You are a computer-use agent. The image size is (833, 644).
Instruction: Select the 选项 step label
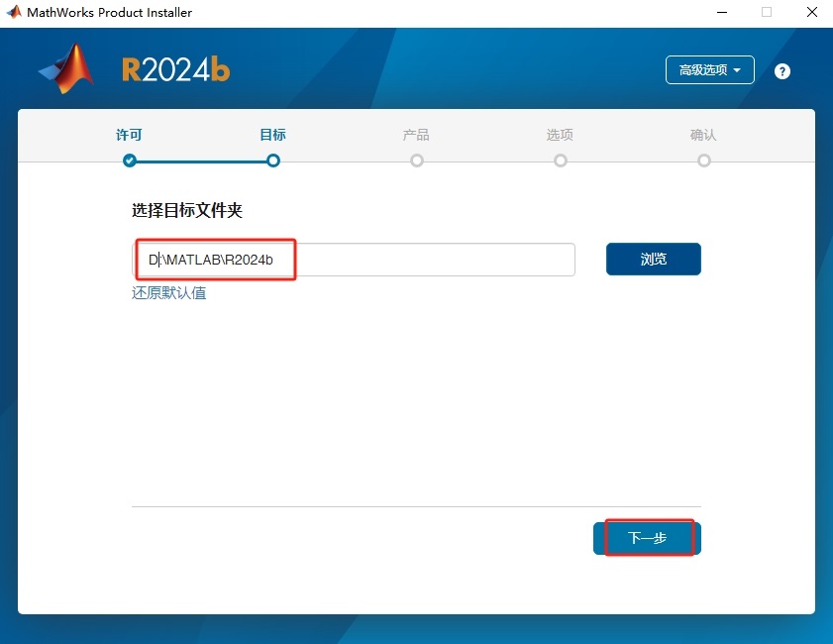tap(560, 135)
